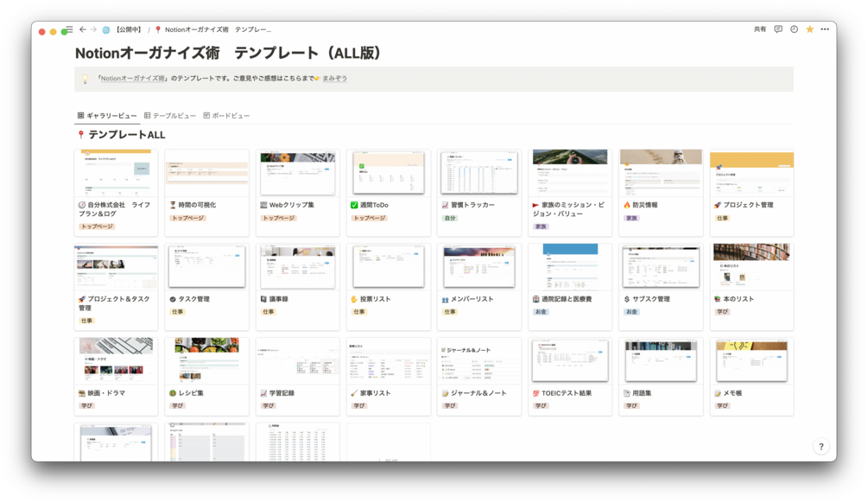The height and width of the screenshot is (503, 868).
Task: Open the レシピ集 card title
Action: 191,393
